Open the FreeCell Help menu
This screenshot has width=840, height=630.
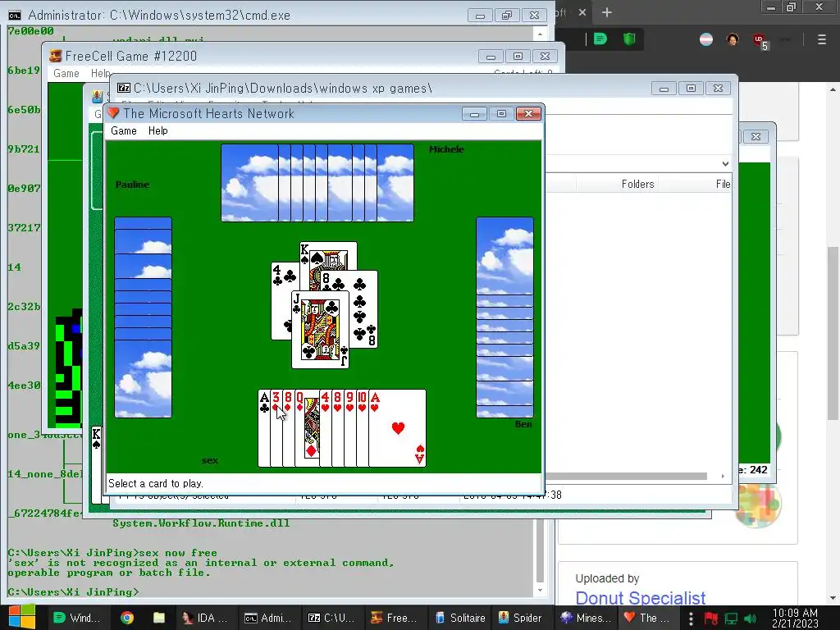point(100,73)
